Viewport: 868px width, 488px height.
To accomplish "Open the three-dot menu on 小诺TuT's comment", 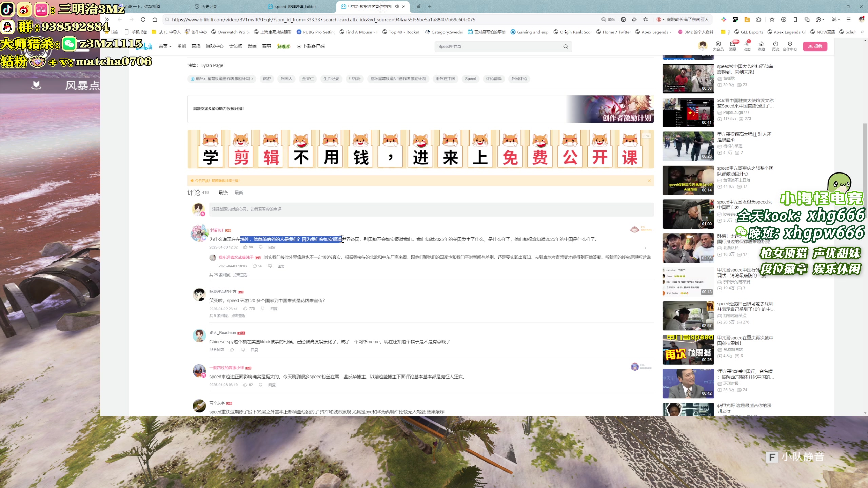I will point(645,247).
